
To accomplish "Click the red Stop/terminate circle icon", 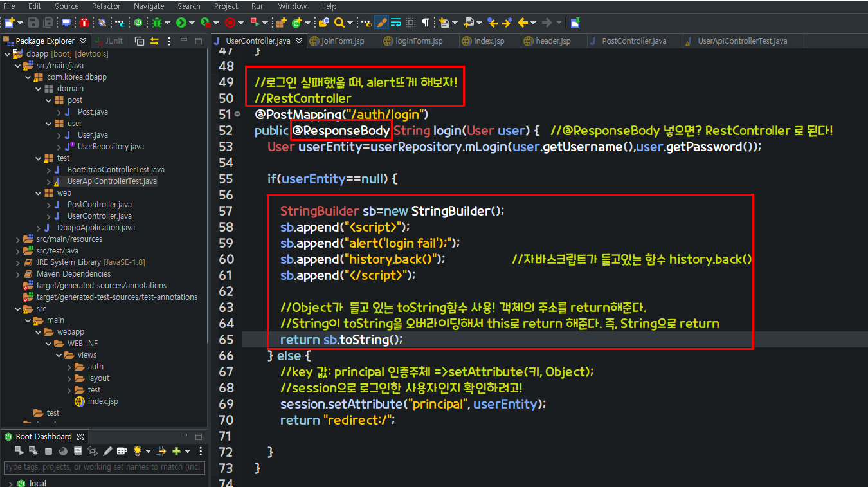I will 230,23.
